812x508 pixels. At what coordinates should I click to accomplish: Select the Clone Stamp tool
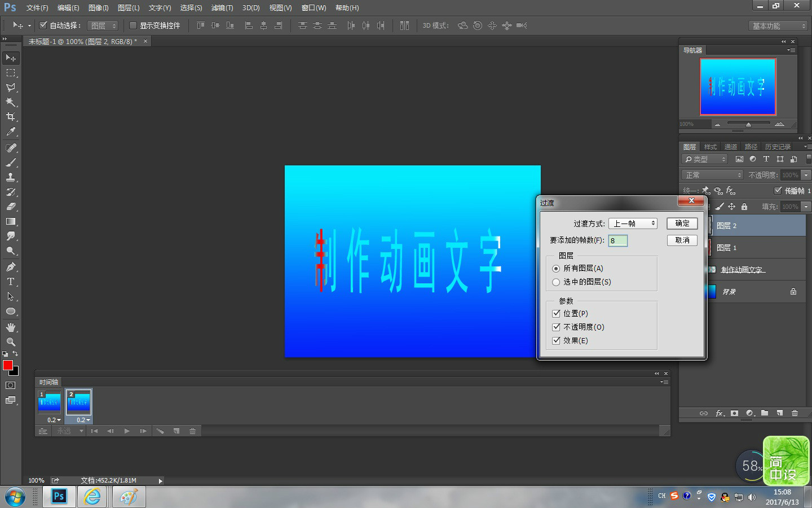(x=11, y=177)
